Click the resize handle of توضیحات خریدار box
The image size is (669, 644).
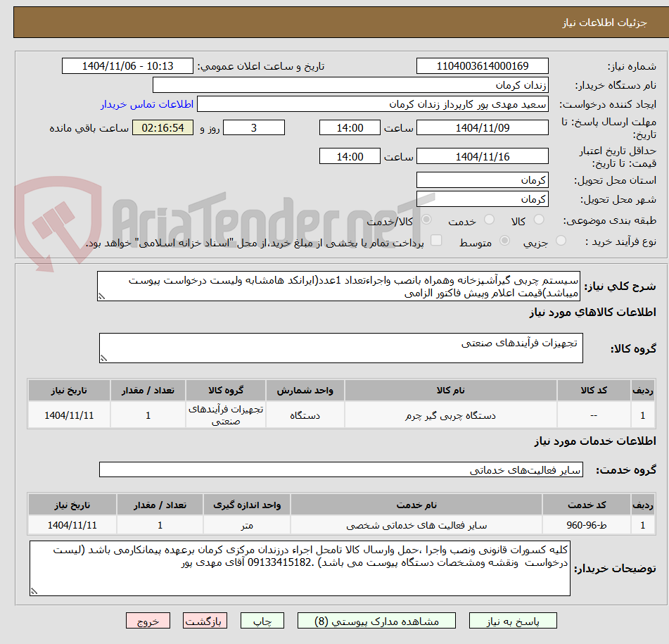tap(34, 591)
